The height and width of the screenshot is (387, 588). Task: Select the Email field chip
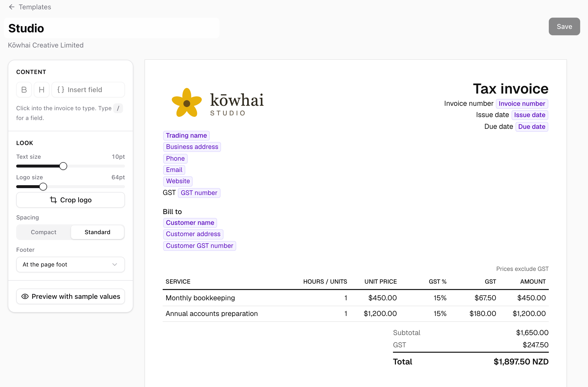coord(174,170)
